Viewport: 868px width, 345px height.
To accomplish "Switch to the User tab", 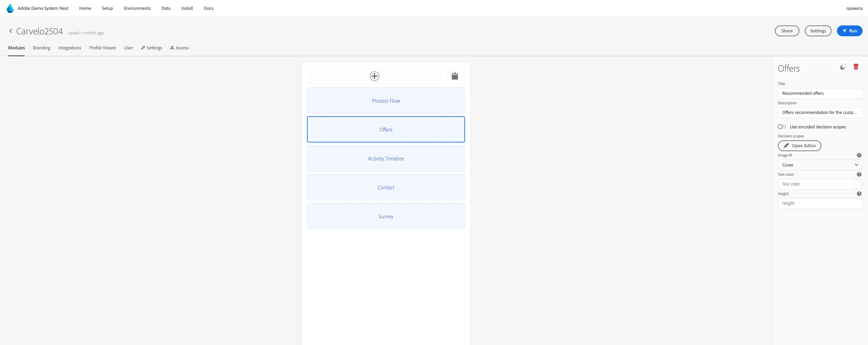I will point(128,48).
